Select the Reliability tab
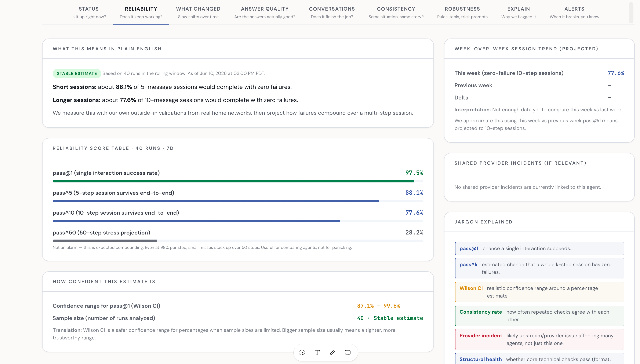Viewport: 640px width, 364px height. point(141,12)
